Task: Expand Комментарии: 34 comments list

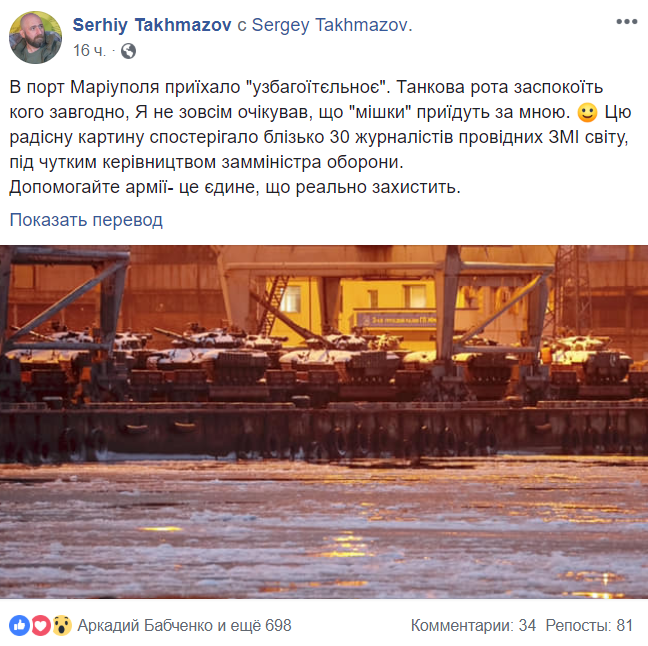Action: tap(473, 625)
